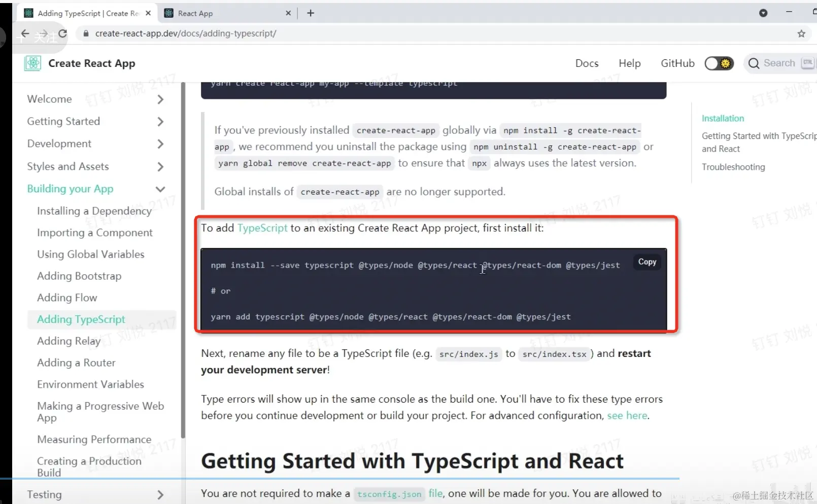Screen dimensions: 817x504
Task: Click the 'src/index.js' inline code
Action: pos(469,354)
